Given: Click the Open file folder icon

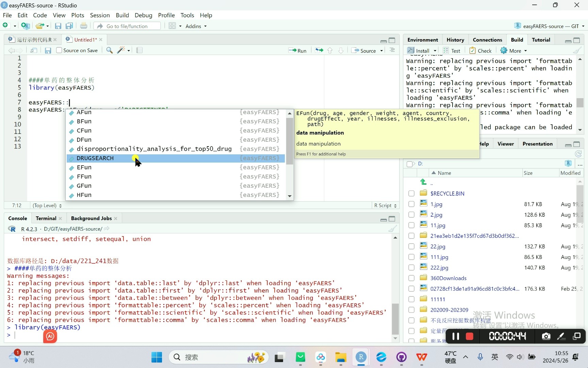Looking at the screenshot, I should [40, 26].
